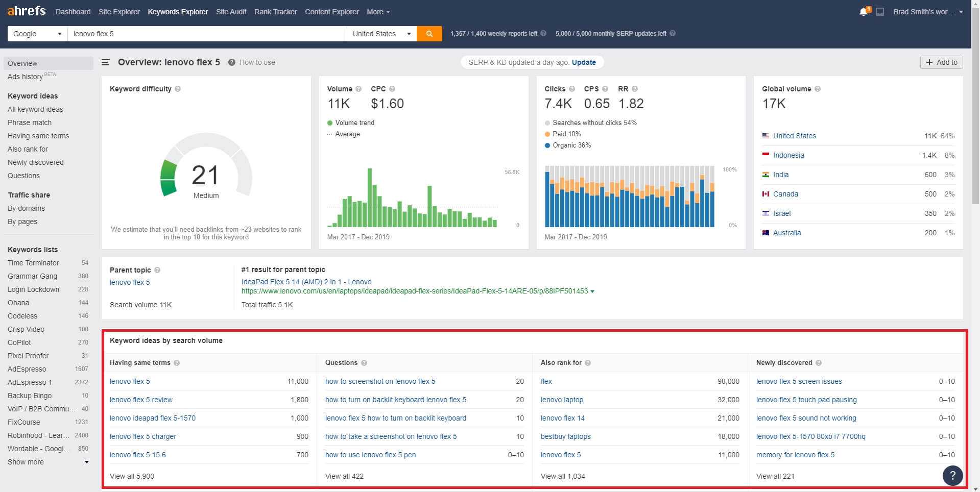
Task: Open the 'lenovo flex 5' parent topic link
Action: pos(130,282)
